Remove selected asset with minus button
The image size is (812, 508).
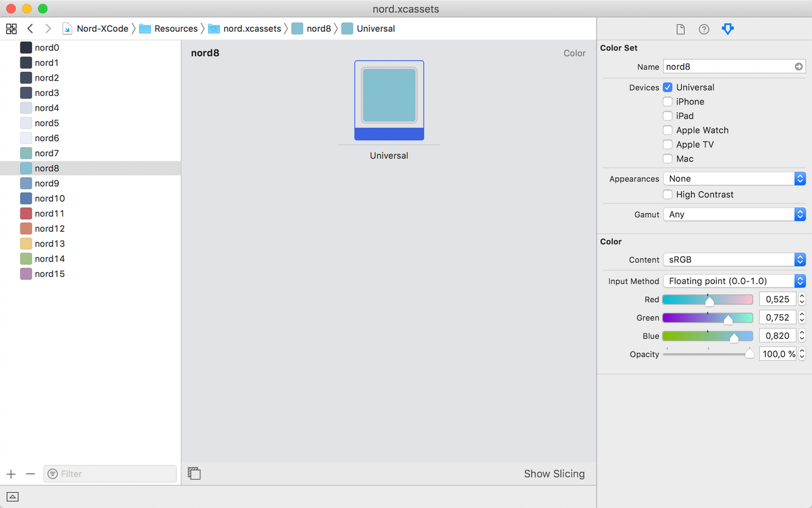tap(30, 474)
